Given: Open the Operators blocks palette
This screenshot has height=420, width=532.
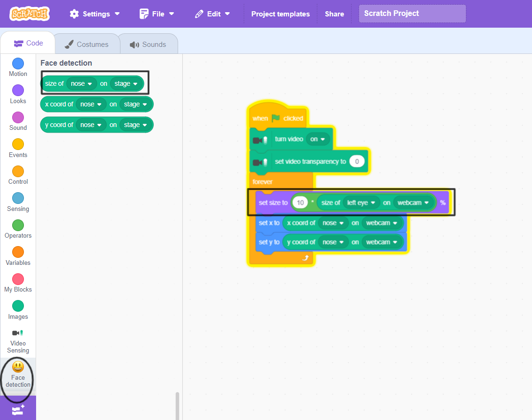Looking at the screenshot, I should (17, 228).
